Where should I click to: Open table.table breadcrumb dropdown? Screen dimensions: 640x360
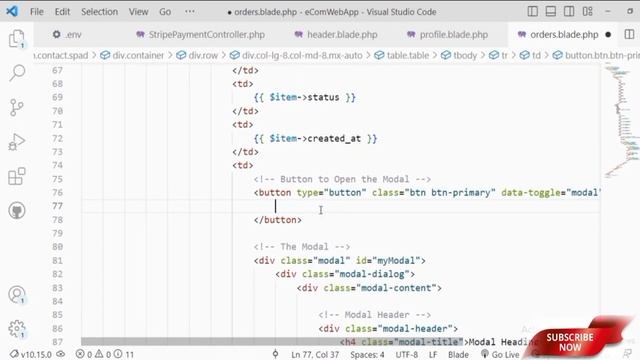(402, 55)
